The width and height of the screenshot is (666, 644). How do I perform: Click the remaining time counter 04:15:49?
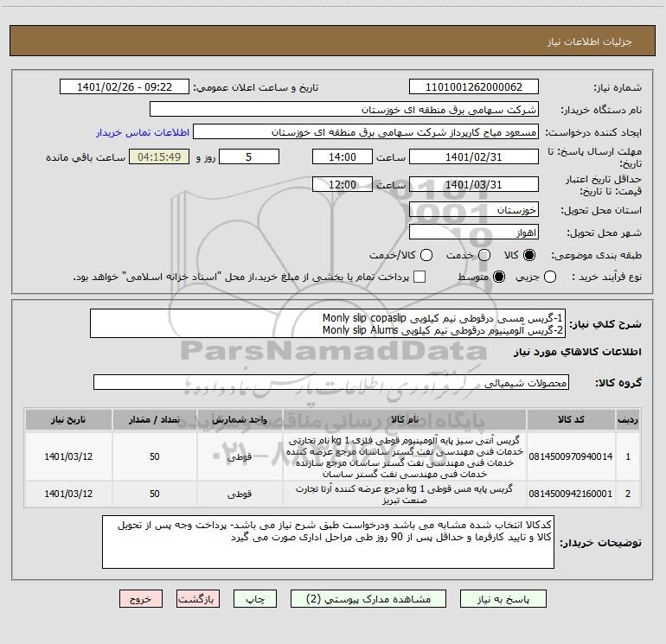159,156
